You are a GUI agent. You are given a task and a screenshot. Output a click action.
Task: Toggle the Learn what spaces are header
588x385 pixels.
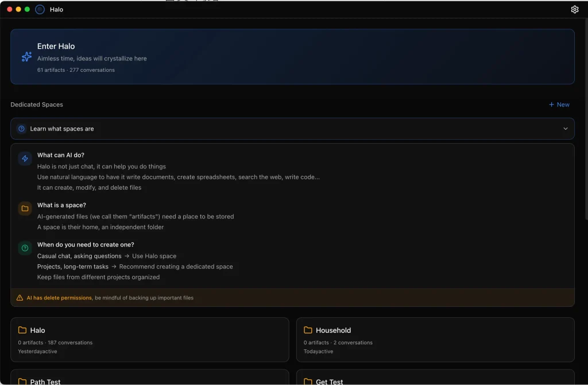[62, 129]
